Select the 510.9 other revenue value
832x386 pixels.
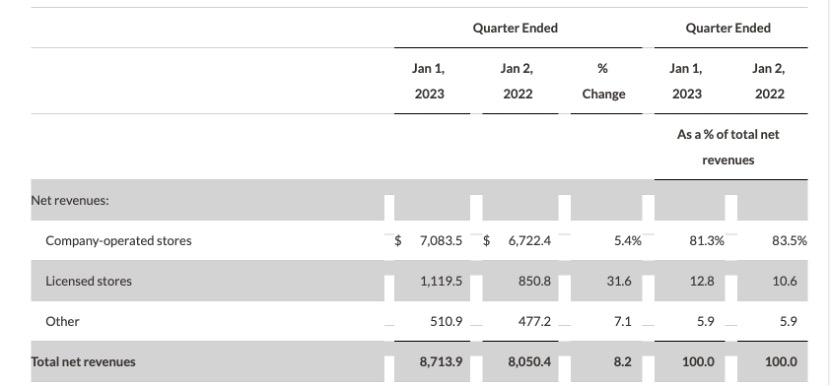click(x=446, y=321)
